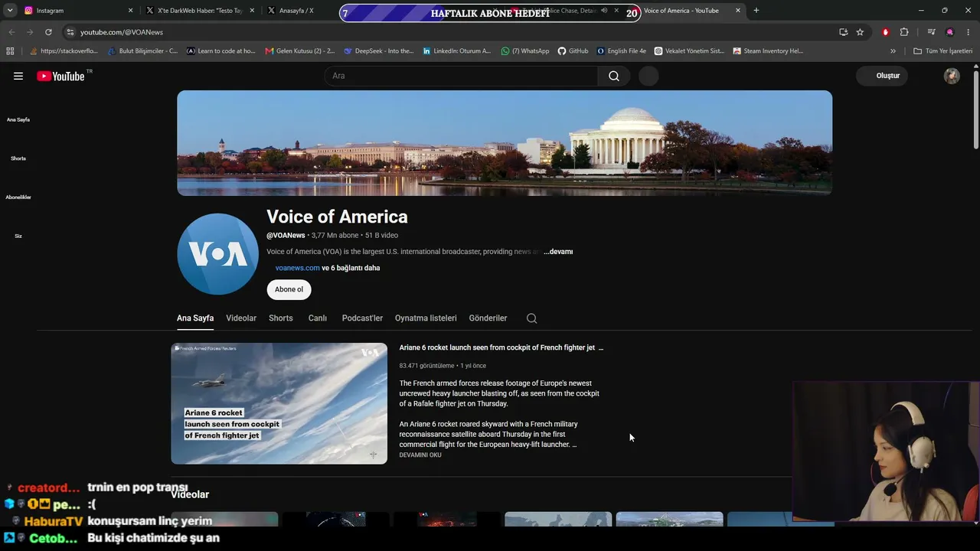The height and width of the screenshot is (551, 980).
Task: Click the YouTube search magnifier button
Action: pos(614,76)
